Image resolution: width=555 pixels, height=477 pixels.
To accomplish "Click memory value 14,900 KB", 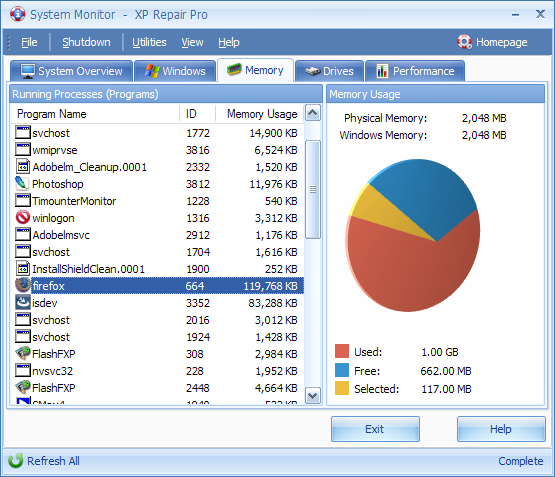I will click(x=273, y=133).
